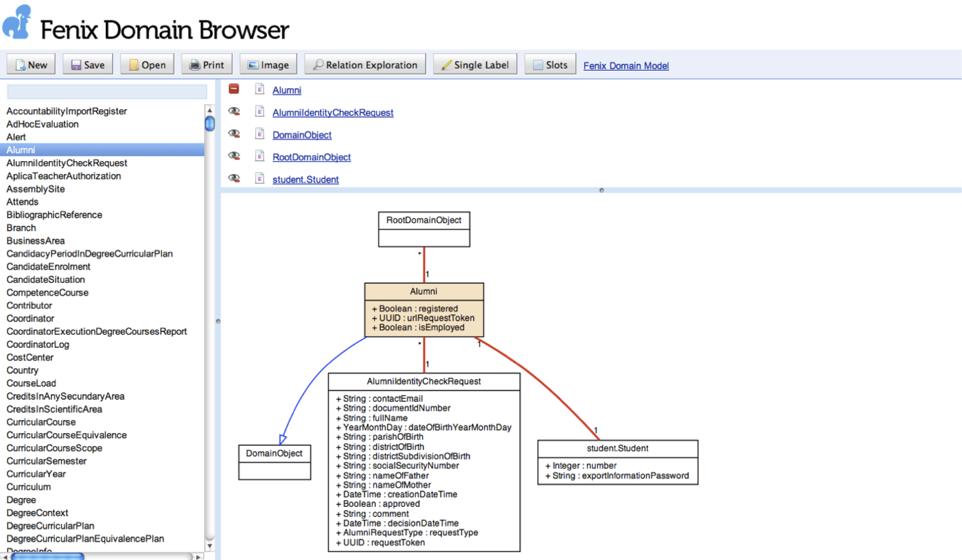This screenshot has width=962, height=560.
Task: Select Branch in class list
Action: click(x=21, y=227)
